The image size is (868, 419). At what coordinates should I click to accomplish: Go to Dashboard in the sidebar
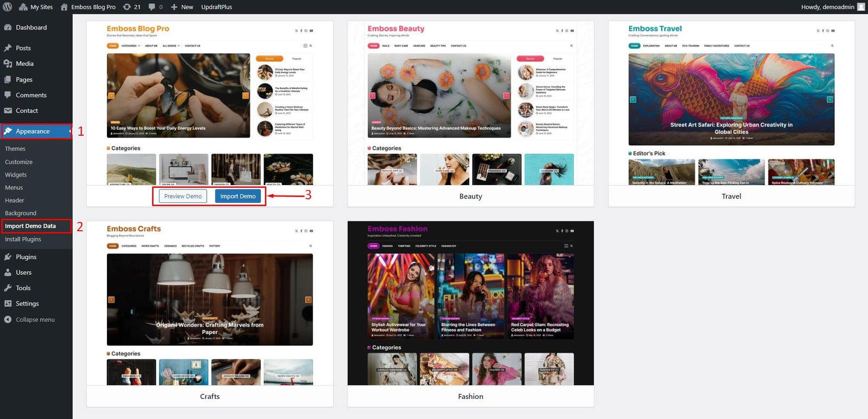31,28
